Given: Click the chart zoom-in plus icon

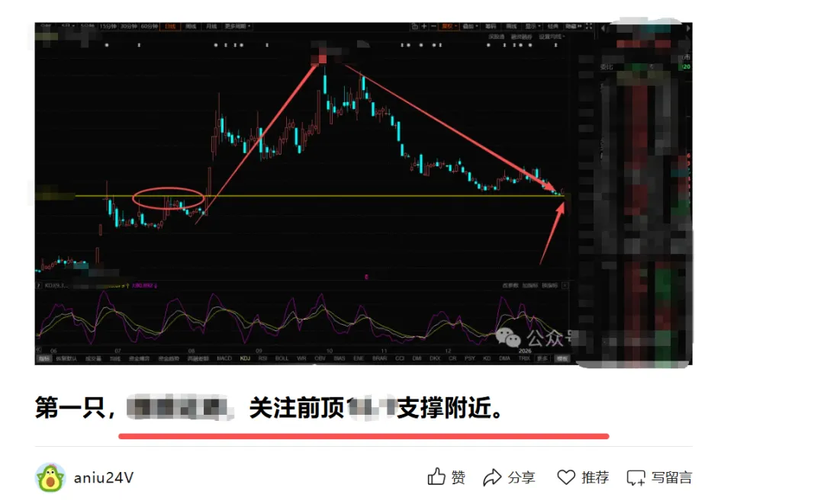Looking at the screenshot, I should (x=424, y=26).
